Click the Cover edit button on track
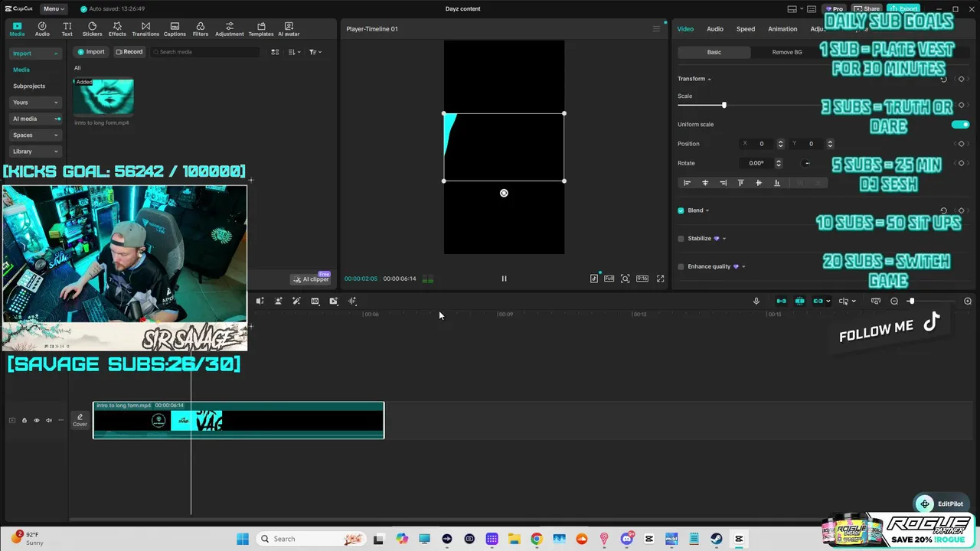Image resolution: width=980 pixels, height=551 pixels. [80, 420]
